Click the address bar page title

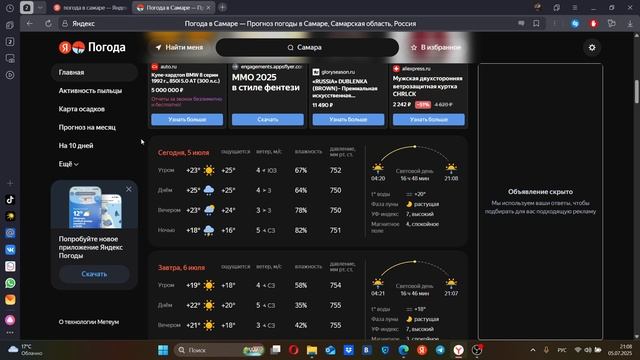click(x=300, y=24)
